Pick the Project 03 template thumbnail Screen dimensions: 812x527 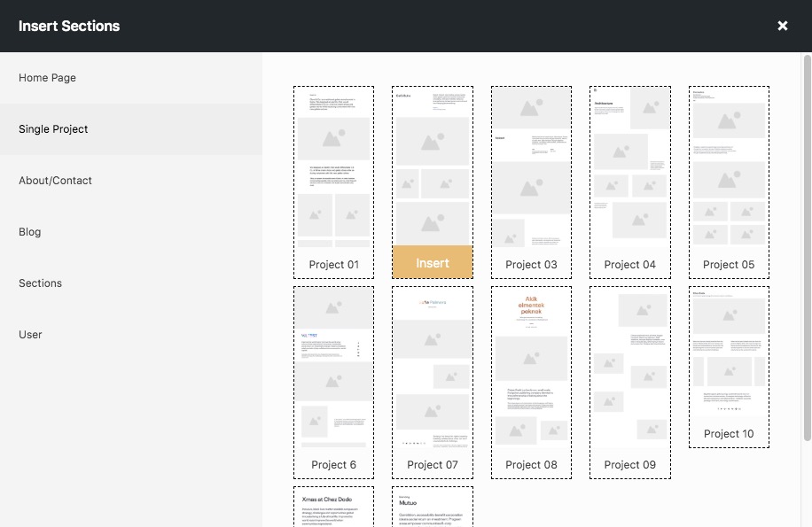(531, 182)
